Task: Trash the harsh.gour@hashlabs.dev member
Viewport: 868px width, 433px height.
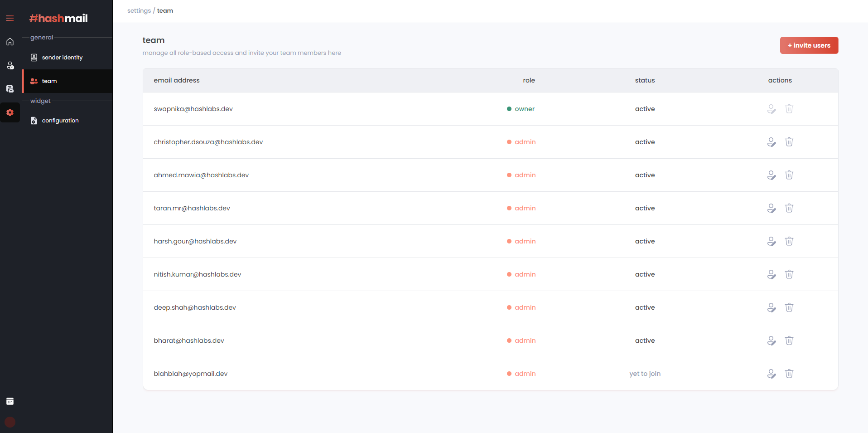Action: 789,241
